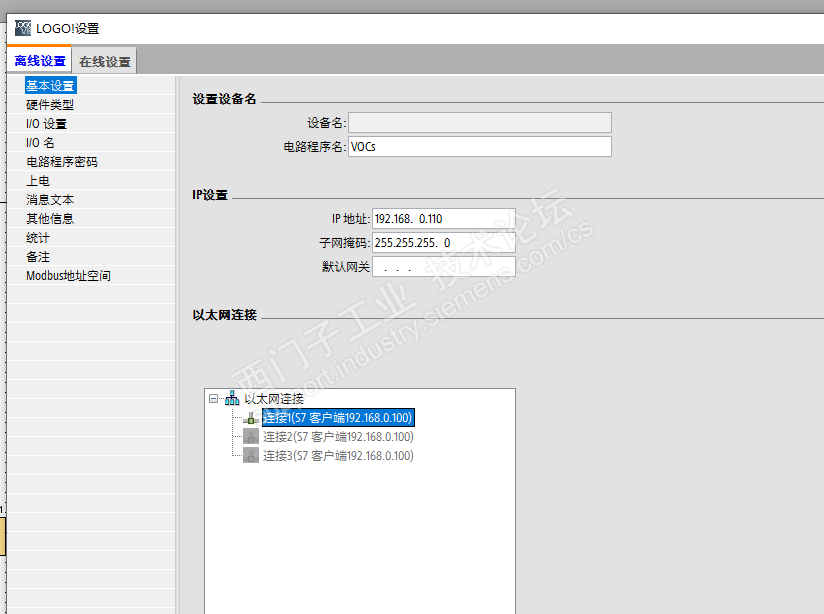Open the I/O 名 page

40,142
